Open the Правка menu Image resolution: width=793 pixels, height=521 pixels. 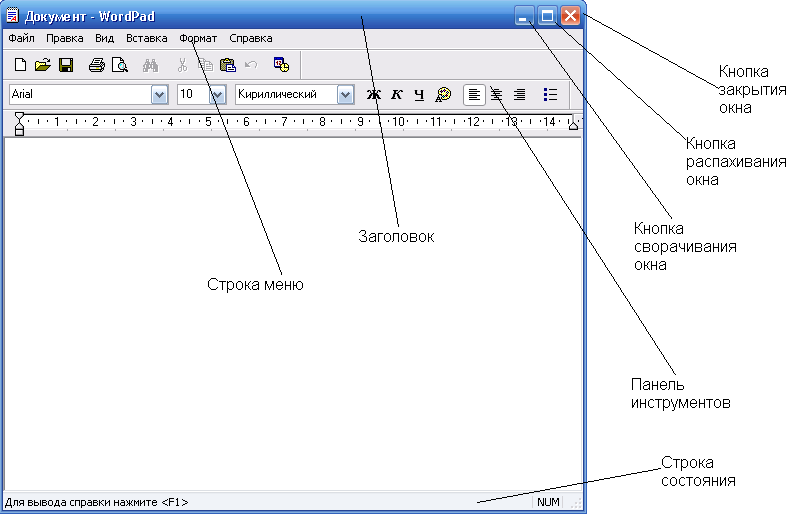point(65,38)
